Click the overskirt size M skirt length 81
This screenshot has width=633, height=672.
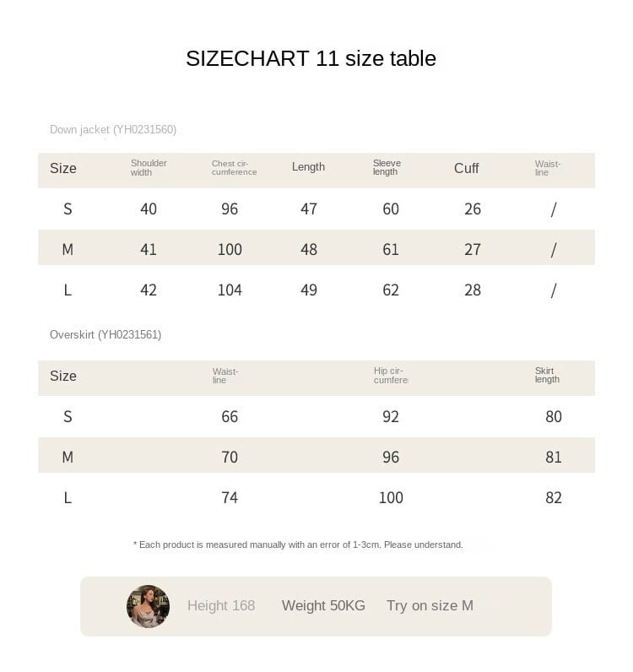(554, 457)
